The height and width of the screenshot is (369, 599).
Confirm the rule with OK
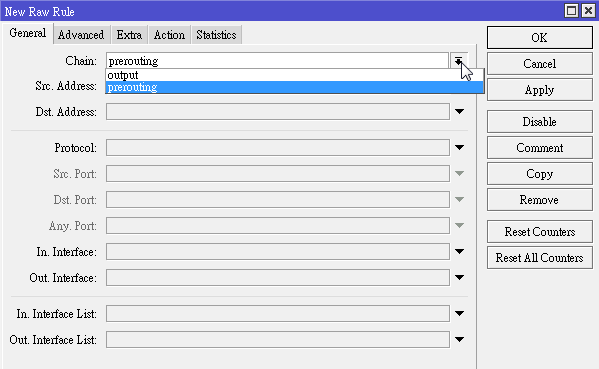pyautogui.click(x=539, y=37)
